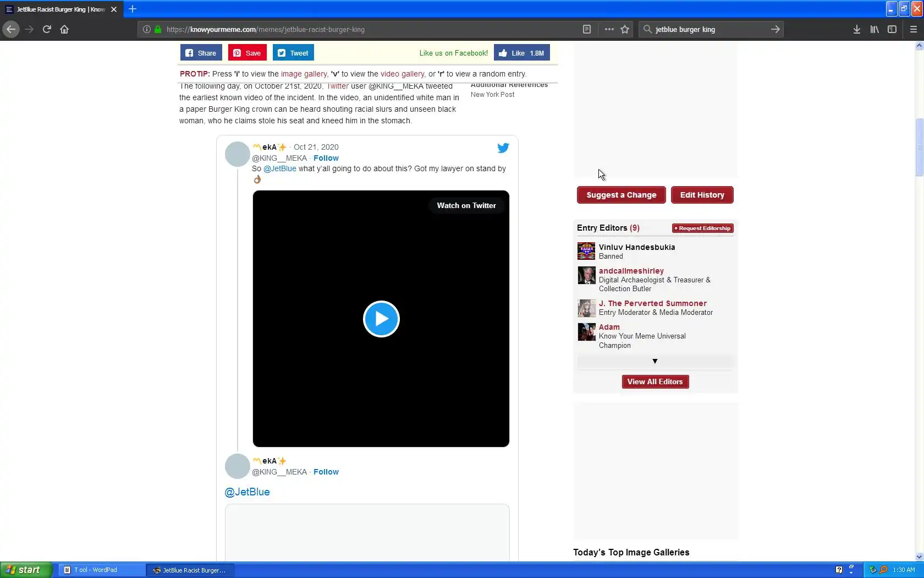Click Adam's avatar thumbnail
Viewport: 924px width, 578px height.
point(586,331)
